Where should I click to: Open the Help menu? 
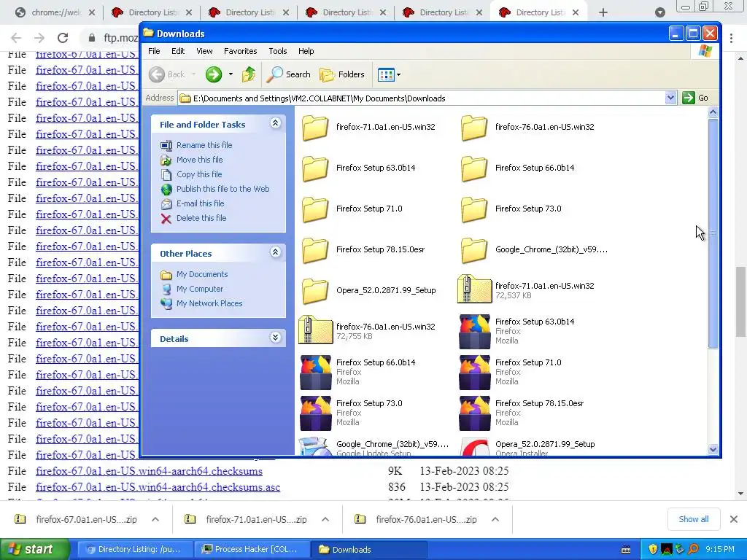click(306, 51)
